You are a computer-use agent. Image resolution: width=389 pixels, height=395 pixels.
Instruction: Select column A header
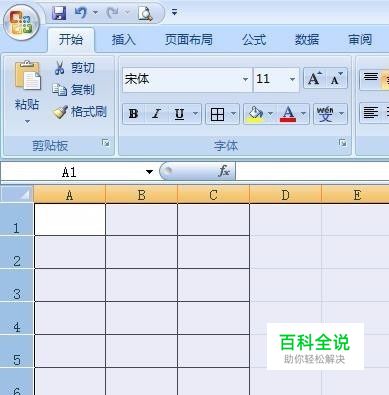(69, 195)
